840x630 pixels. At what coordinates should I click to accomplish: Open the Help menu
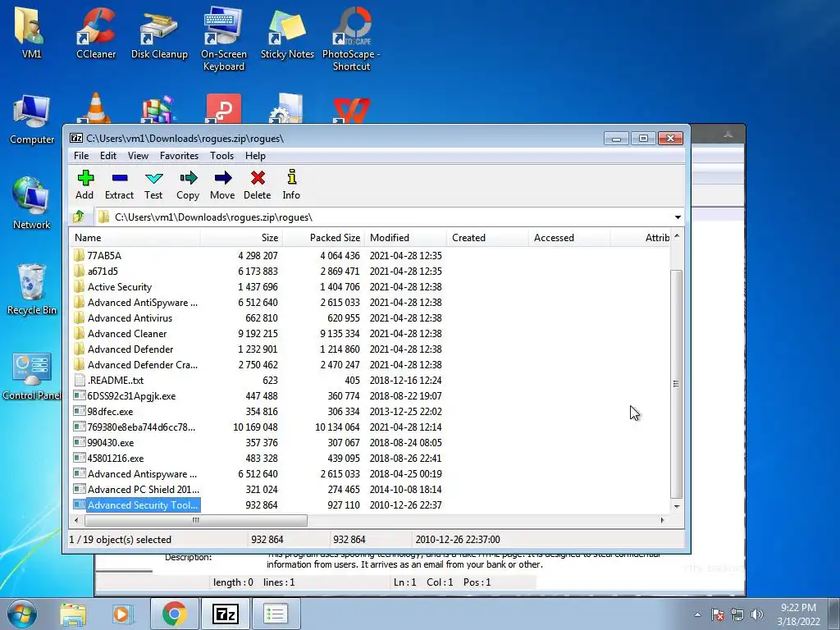(x=256, y=156)
